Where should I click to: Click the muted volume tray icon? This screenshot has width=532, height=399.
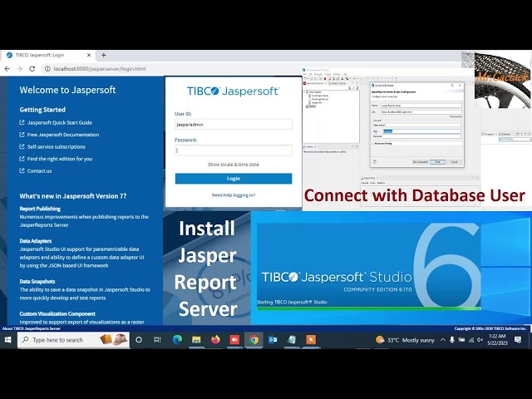[x=480, y=340]
